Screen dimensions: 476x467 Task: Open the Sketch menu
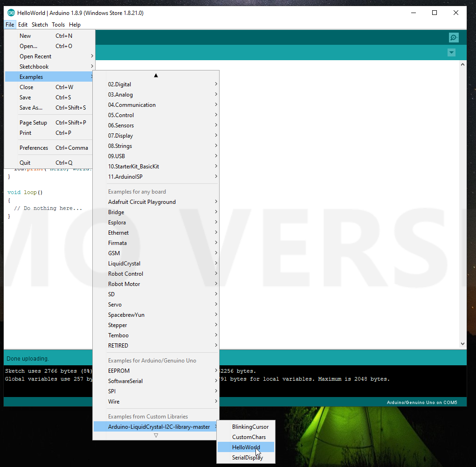coord(40,25)
